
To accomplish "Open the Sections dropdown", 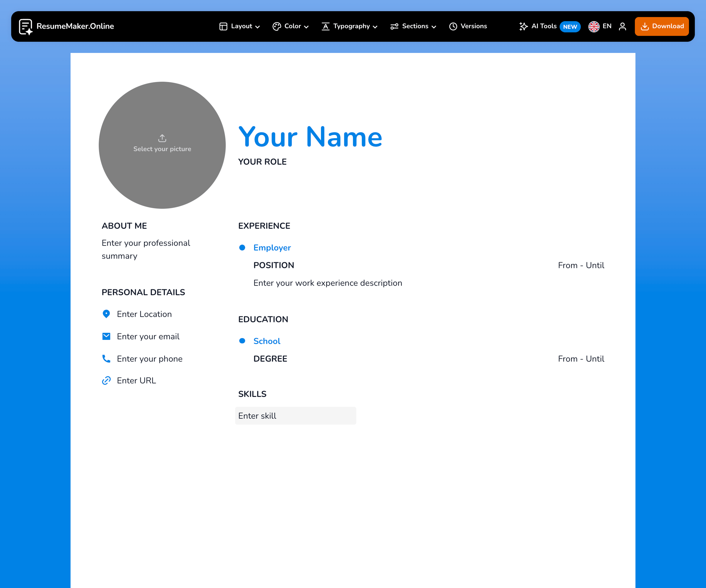I will click(413, 26).
